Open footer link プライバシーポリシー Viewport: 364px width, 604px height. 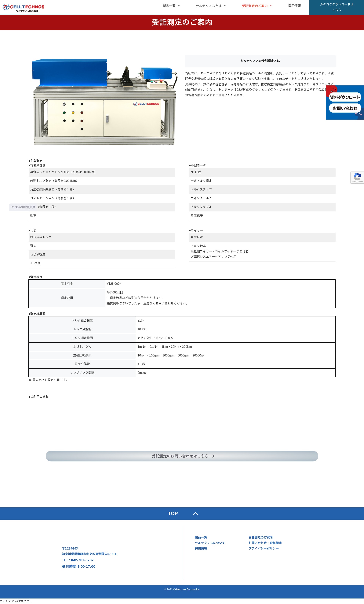263,548
